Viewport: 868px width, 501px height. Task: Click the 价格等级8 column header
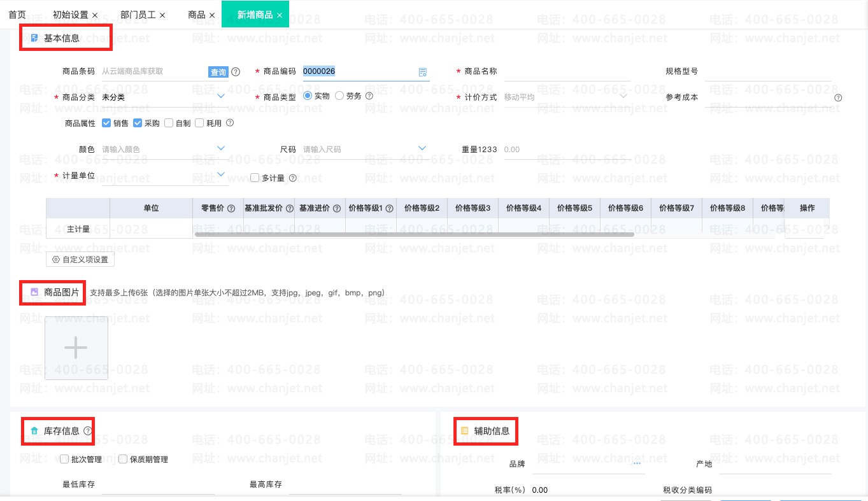pyautogui.click(x=727, y=208)
